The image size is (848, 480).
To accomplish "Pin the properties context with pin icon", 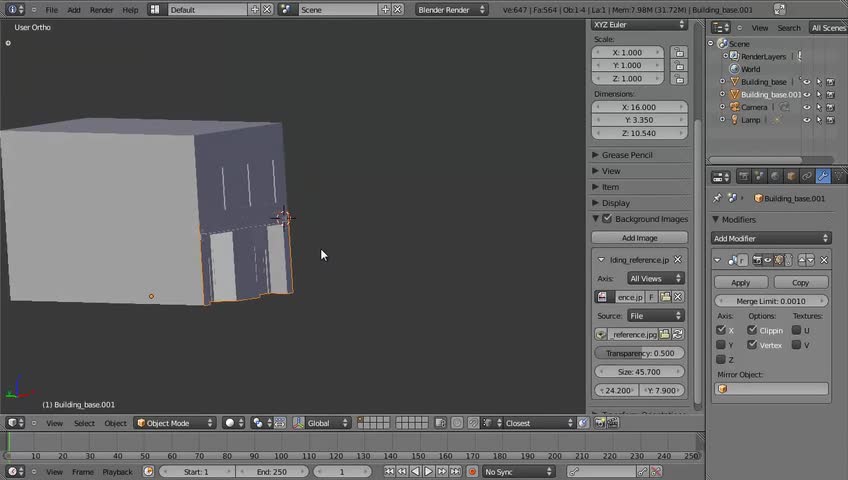I will (x=717, y=198).
